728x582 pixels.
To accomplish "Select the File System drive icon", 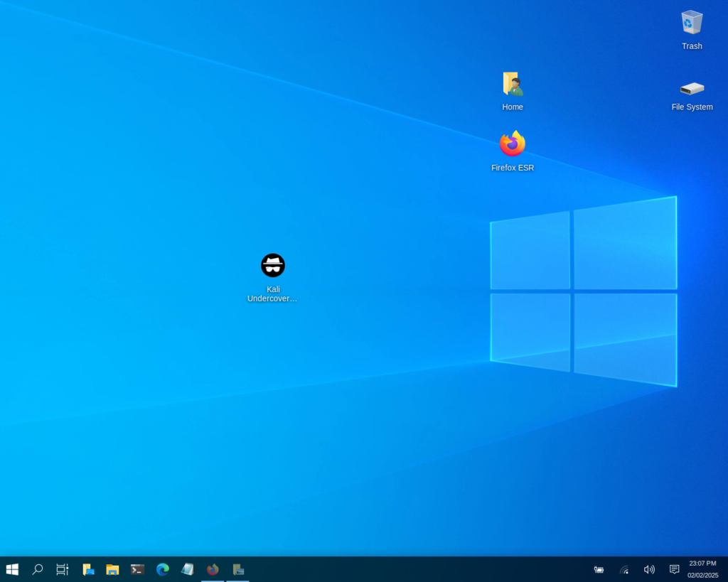I will point(692,88).
